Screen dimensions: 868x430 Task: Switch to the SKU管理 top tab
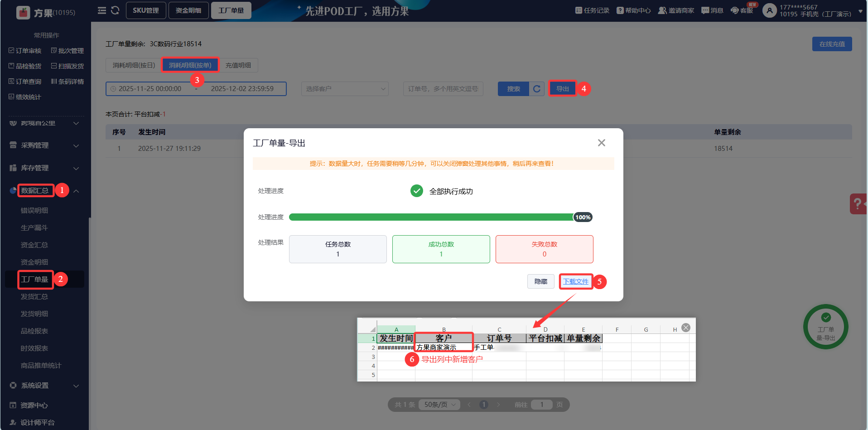coord(146,10)
